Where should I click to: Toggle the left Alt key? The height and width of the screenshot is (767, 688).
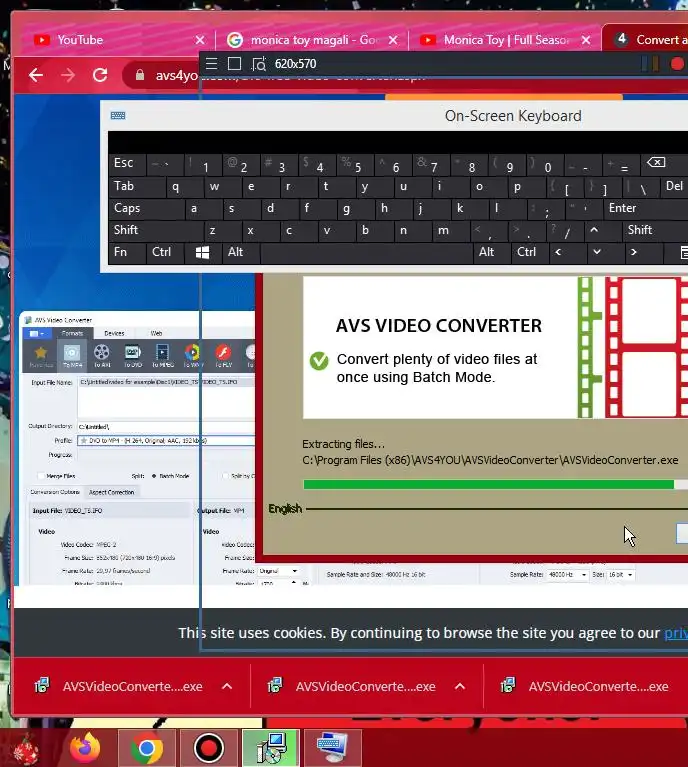241,252
